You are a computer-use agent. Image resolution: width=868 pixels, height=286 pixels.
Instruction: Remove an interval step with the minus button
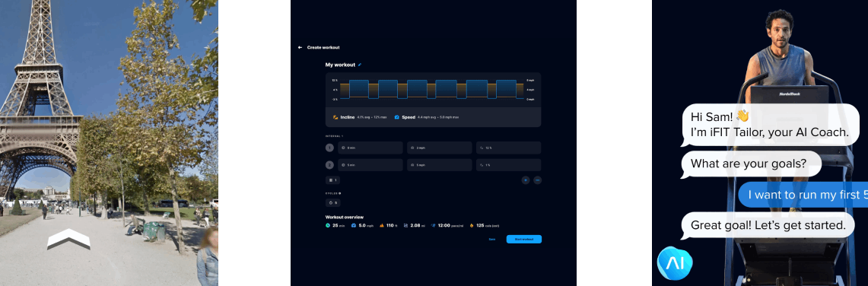[537, 180]
